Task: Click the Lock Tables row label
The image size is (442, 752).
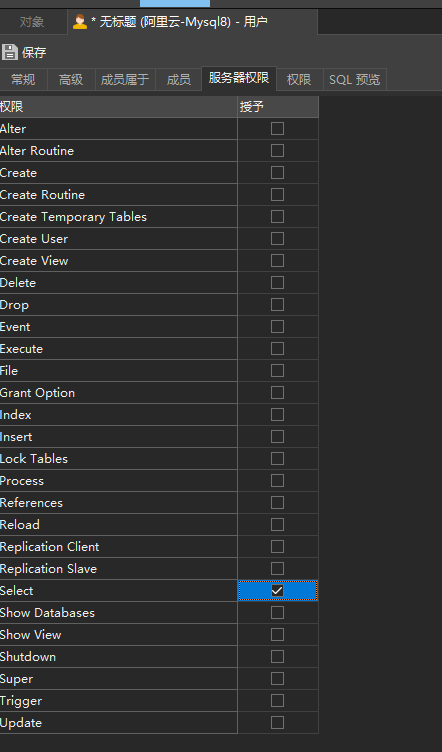Action: coord(34,459)
